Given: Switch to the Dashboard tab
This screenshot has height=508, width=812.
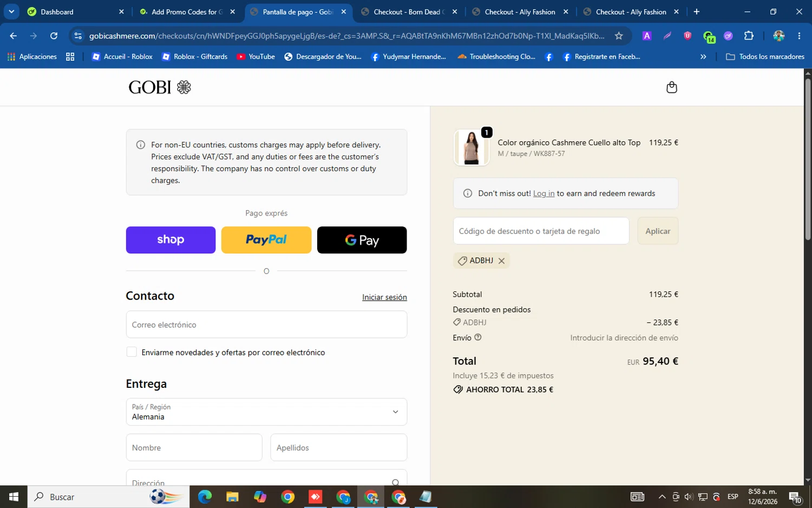Looking at the screenshot, I should click(x=76, y=11).
